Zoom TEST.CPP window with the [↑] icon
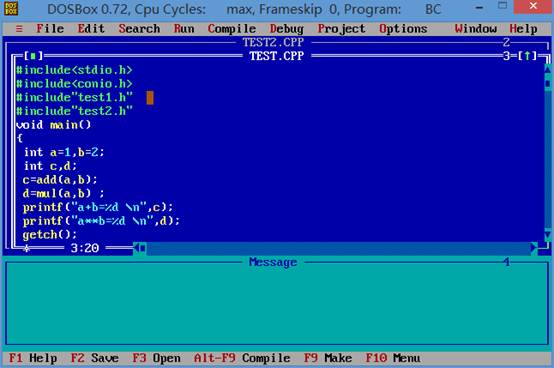Viewport: 554px width, 368px height. pyautogui.click(x=527, y=56)
